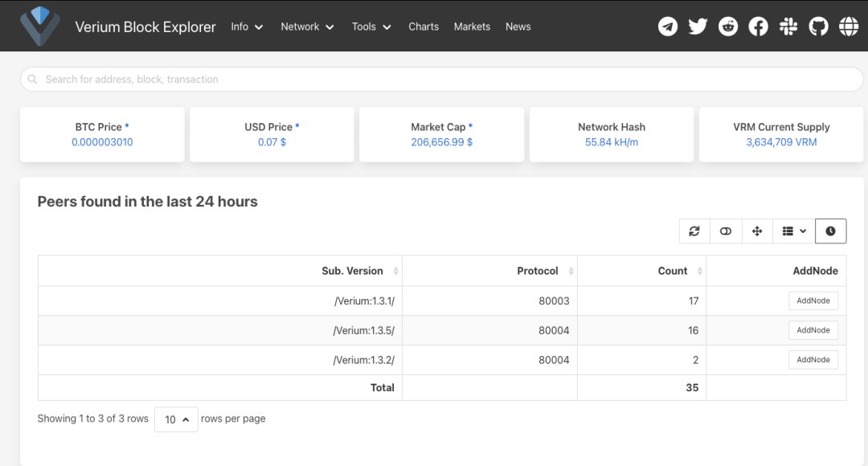Open the Reddit social link
The height and width of the screenshot is (466, 868).
click(x=728, y=26)
